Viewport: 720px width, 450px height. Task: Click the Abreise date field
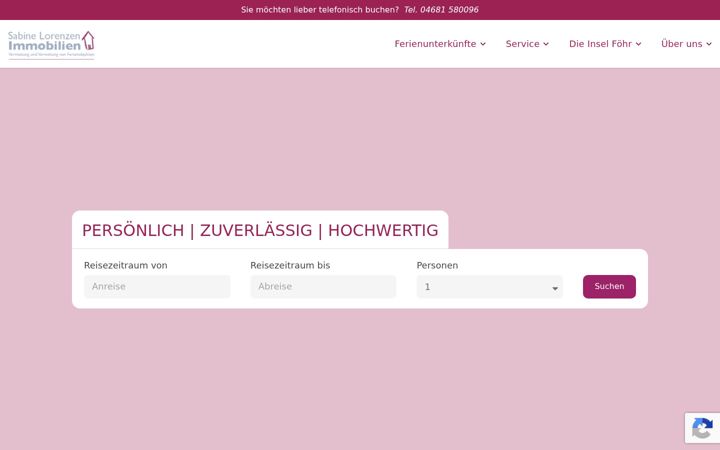(x=323, y=287)
